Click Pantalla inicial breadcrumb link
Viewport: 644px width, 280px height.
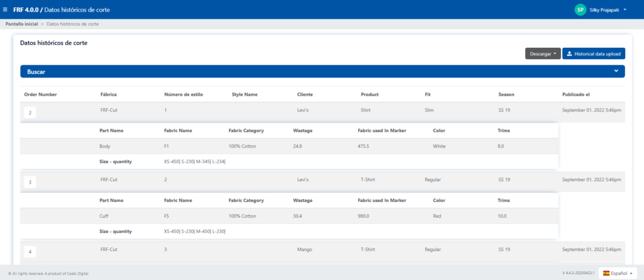[x=21, y=24]
